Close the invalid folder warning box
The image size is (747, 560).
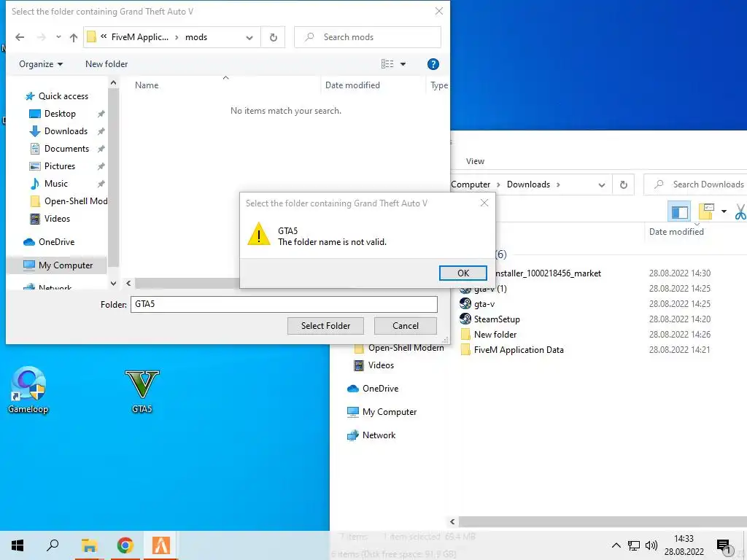(484, 203)
